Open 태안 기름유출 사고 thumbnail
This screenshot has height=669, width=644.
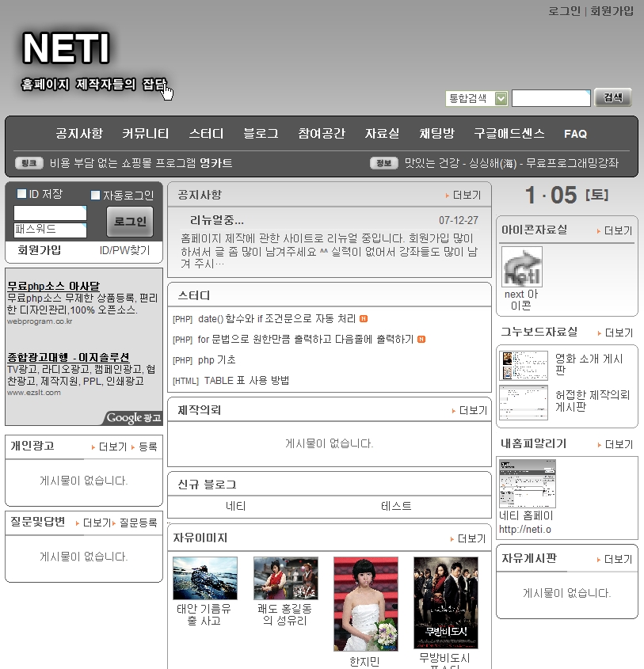pyautogui.click(x=205, y=578)
